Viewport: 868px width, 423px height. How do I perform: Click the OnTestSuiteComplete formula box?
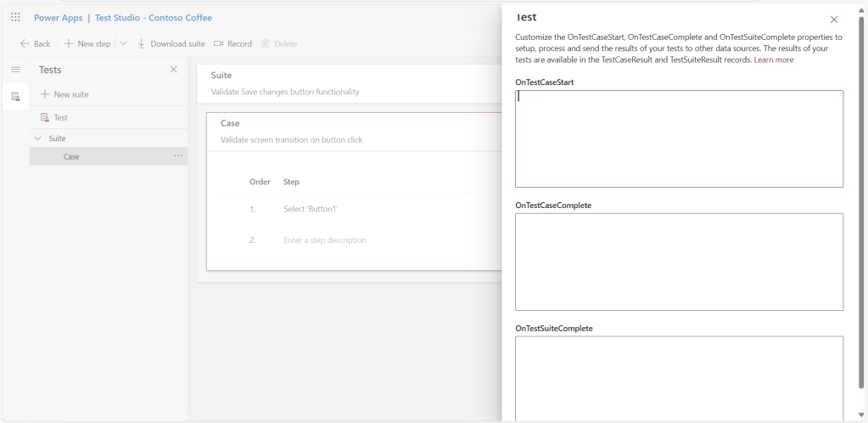coord(679,378)
